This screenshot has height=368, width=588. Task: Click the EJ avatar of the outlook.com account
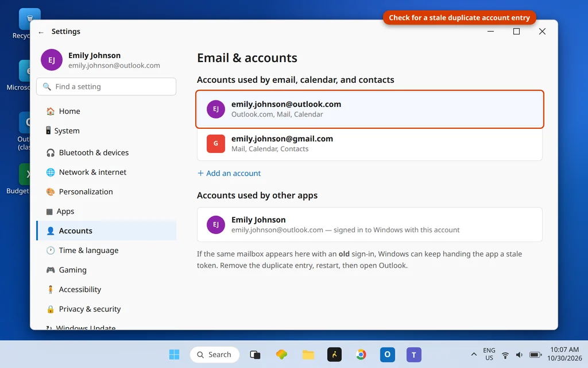216,109
